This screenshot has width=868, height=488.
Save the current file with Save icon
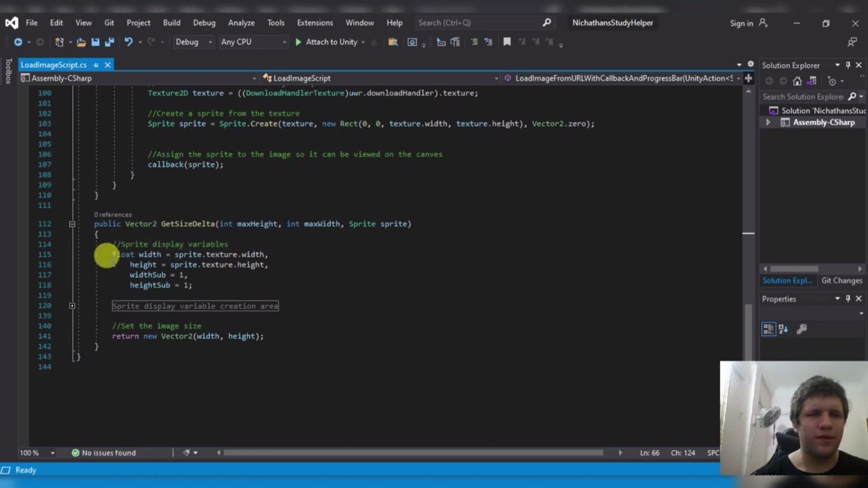(x=95, y=42)
